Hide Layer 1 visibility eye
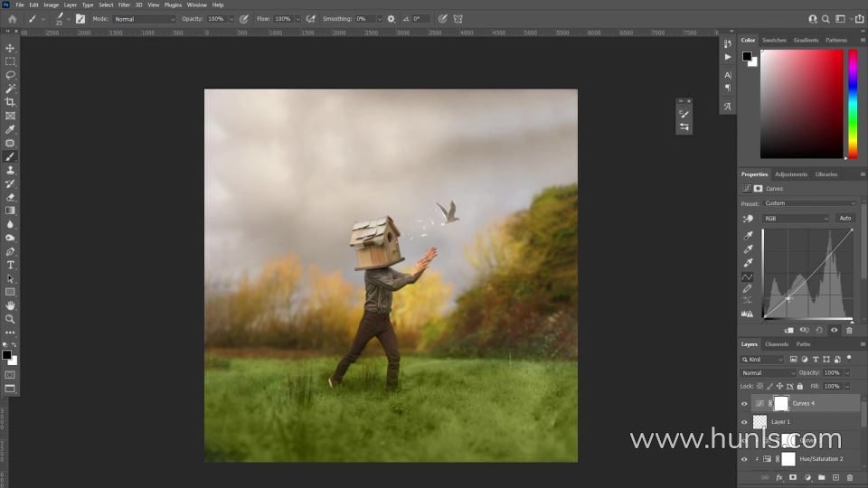Screen dimensions: 868x488 (x=744, y=422)
